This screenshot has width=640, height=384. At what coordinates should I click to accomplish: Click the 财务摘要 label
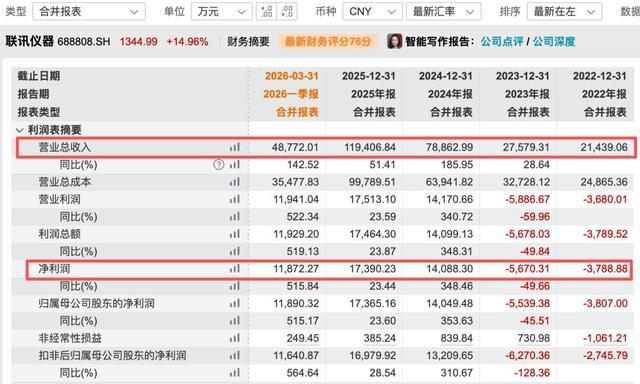pos(248,41)
